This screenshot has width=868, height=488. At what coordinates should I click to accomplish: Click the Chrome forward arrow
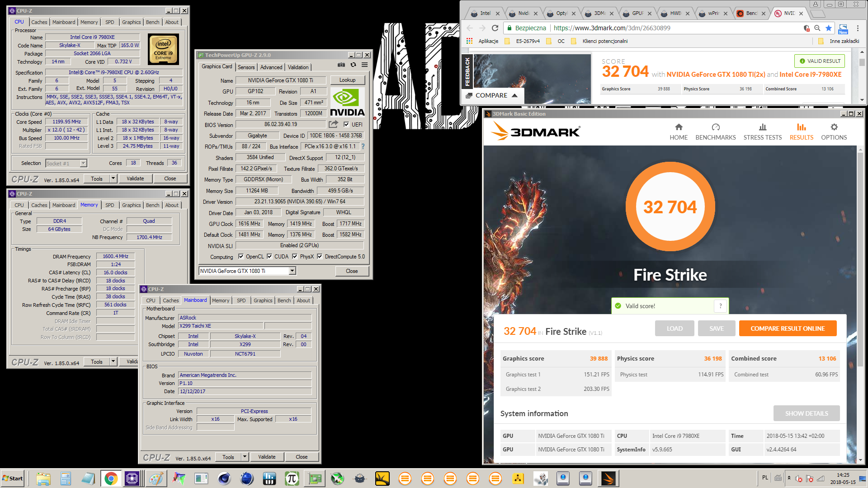pyautogui.click(x=482, y=28)
